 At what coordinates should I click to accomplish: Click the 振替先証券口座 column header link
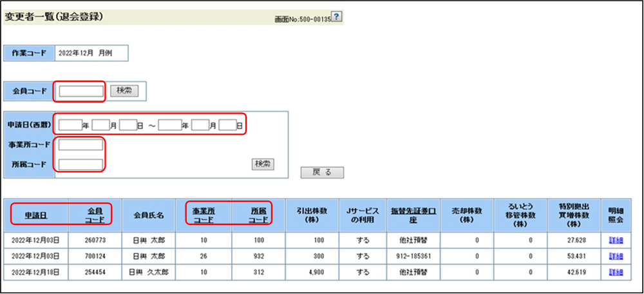pos(412,215)
